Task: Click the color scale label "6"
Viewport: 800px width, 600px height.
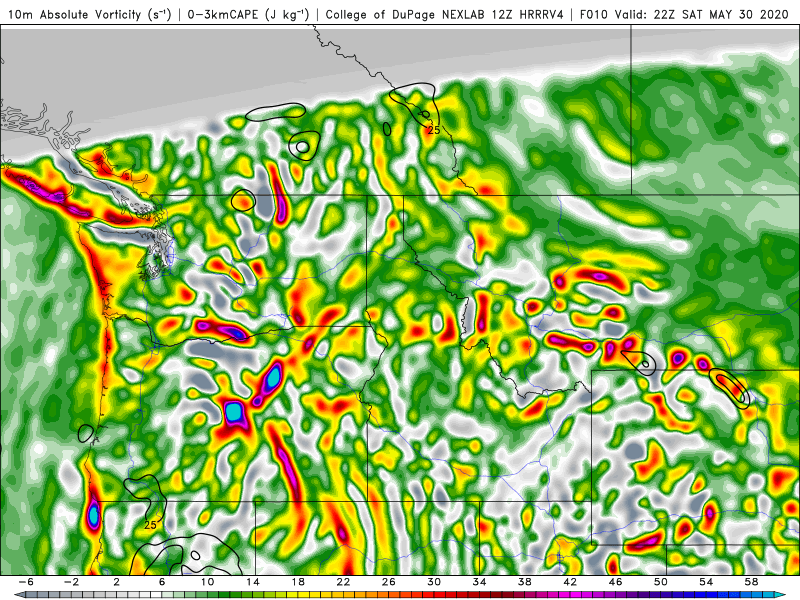Action: [162, 582]
